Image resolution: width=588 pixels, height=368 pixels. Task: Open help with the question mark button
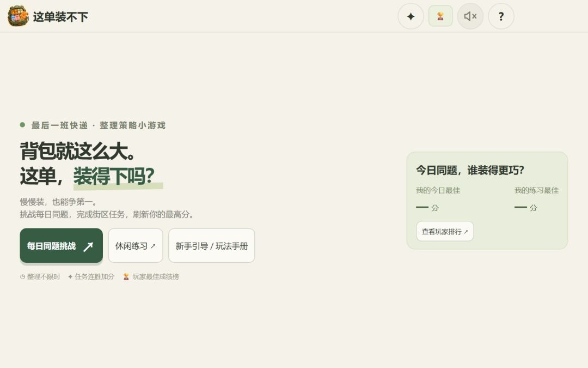(x=501, y=16)
